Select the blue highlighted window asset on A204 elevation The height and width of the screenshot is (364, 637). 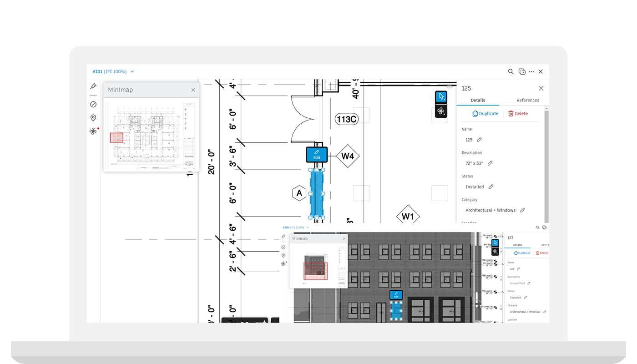(396, 311)
